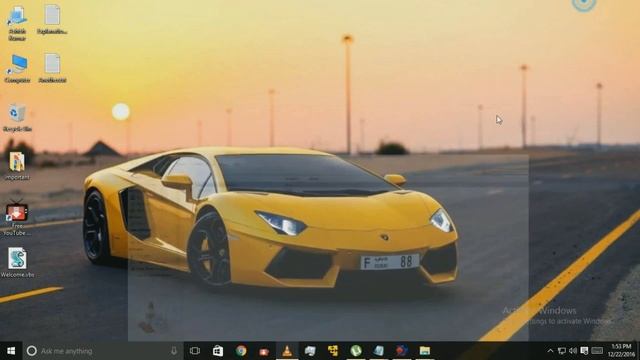The width and height of the screenshot is (640, 360).
Task: Open File Explorer from taskbar
Action: 424,351
